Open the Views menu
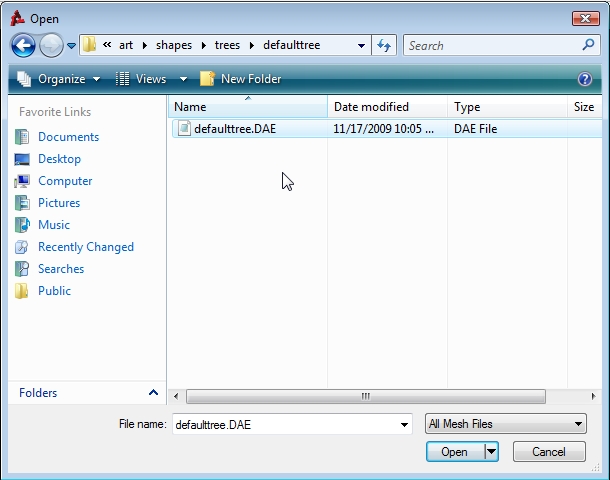Viewport: 610px width, 480px height. (x=150, y=79)
